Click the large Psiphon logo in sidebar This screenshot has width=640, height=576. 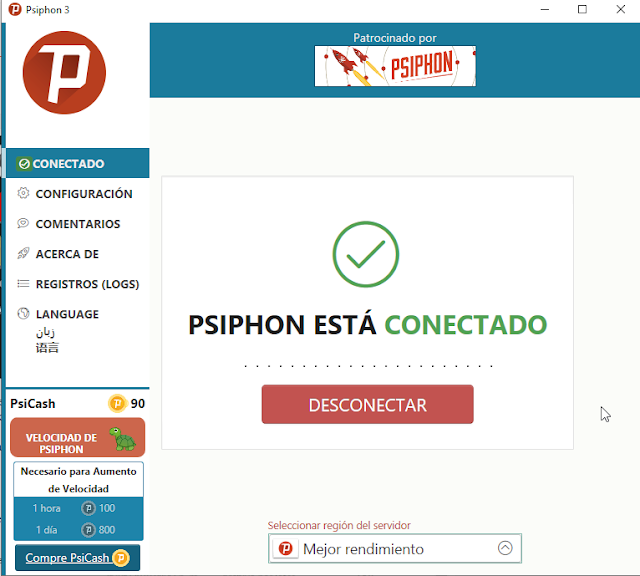(x=64, y=73)
